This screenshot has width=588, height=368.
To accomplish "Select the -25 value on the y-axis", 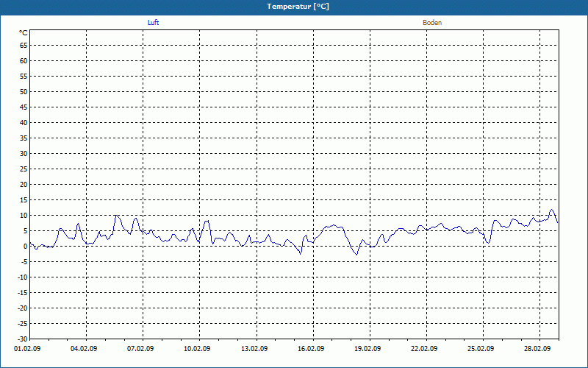I will tap(23, 323).
